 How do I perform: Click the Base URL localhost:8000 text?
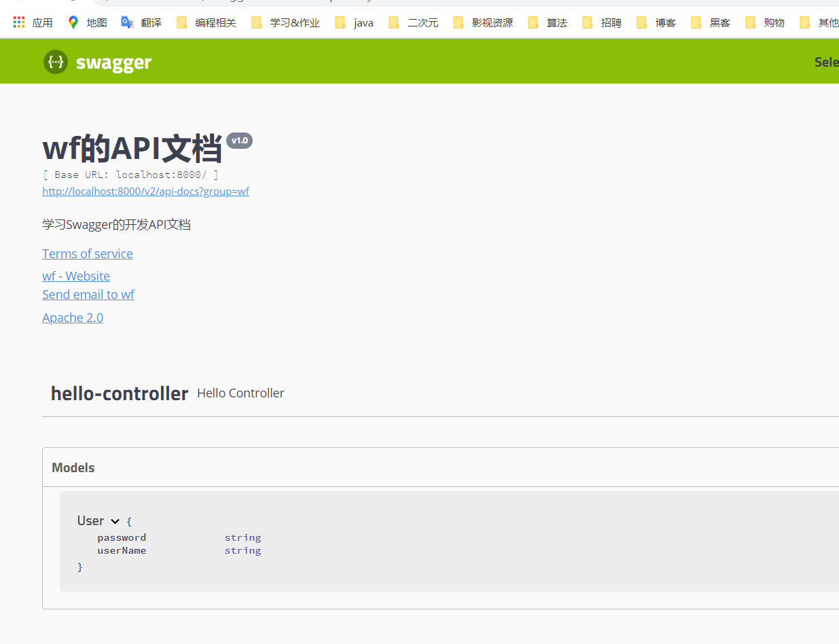click(130, 175)
